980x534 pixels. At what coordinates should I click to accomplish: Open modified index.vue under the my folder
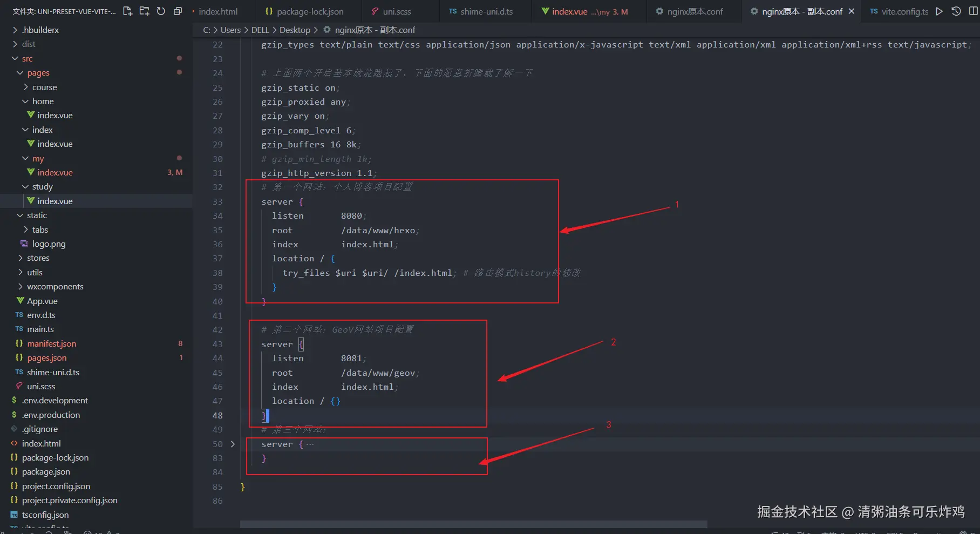click(55, 172)
